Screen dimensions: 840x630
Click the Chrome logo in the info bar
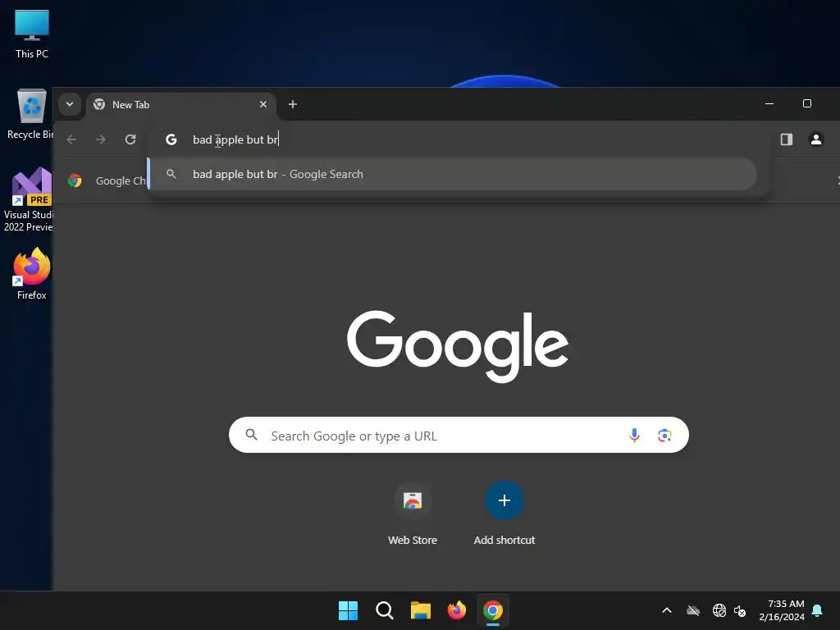(x=75, y=180)
